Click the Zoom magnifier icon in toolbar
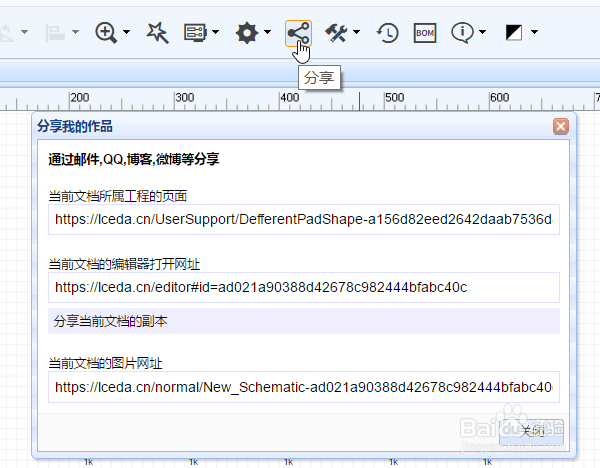The height and width of the screenshot is (468, 600). point(106,33)
